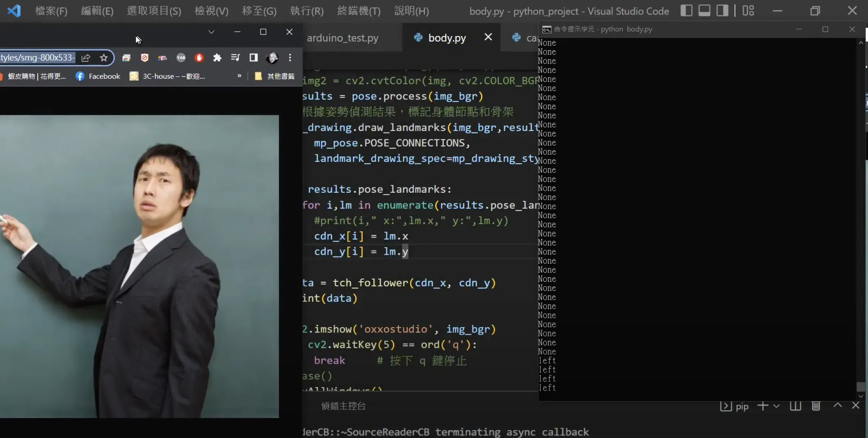Open the browser Extensions puzzle icon

[217, 58]
